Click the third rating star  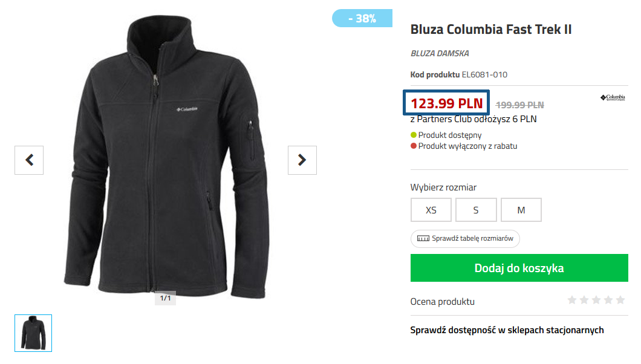click(596, 300)
